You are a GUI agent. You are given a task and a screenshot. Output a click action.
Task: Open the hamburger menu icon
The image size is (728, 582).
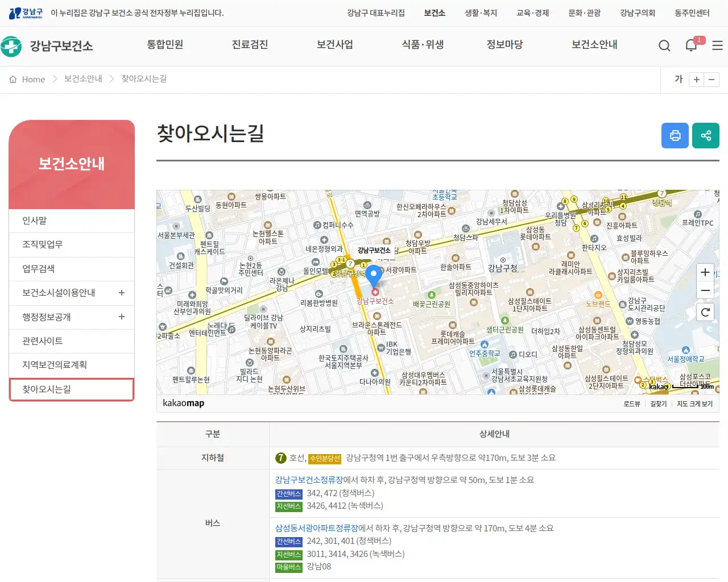coord(717,45)
